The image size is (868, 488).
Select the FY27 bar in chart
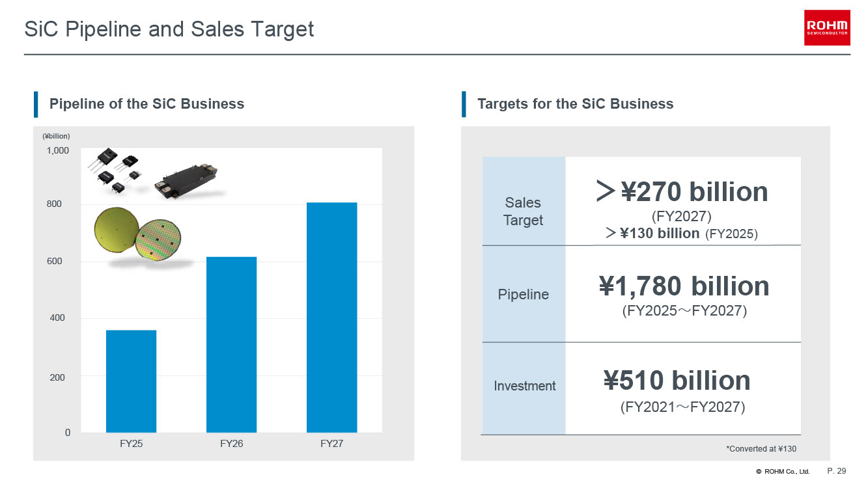click(331, 317)
